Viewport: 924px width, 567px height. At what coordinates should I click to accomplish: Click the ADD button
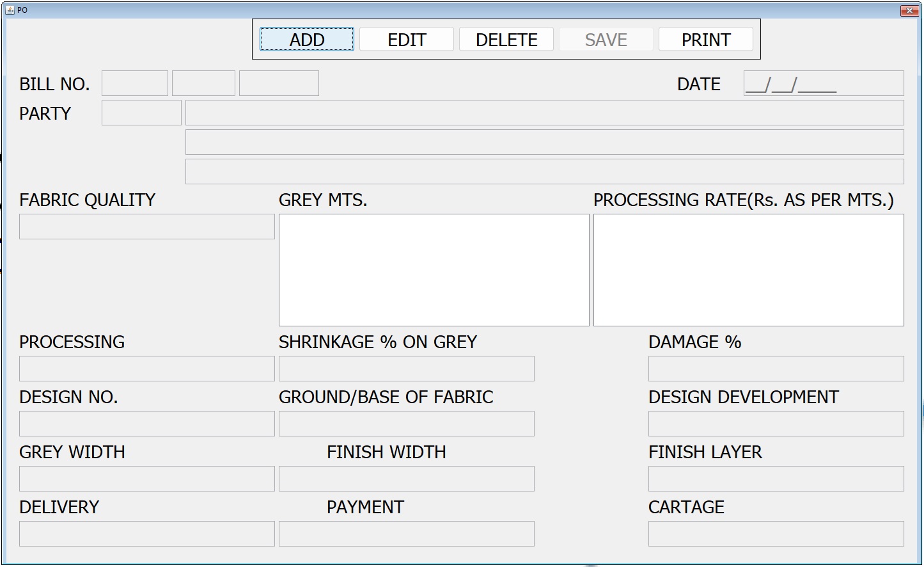click(x=306, y=40)
